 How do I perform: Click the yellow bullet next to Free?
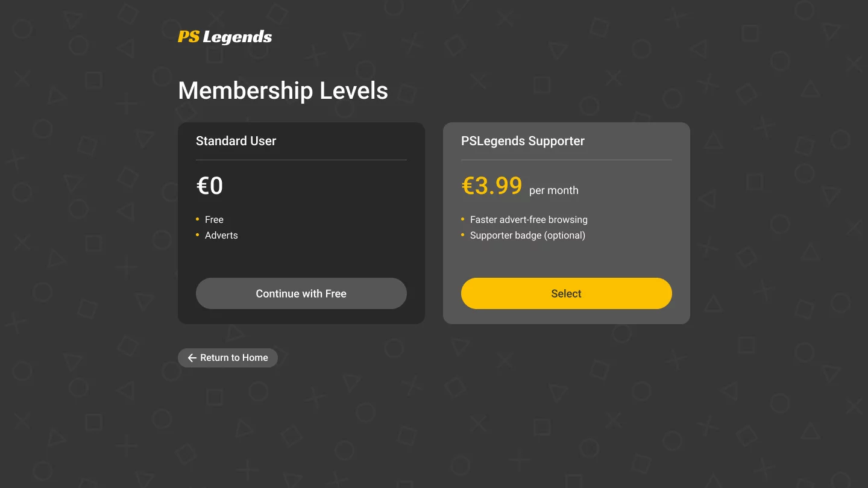point(197,219)
